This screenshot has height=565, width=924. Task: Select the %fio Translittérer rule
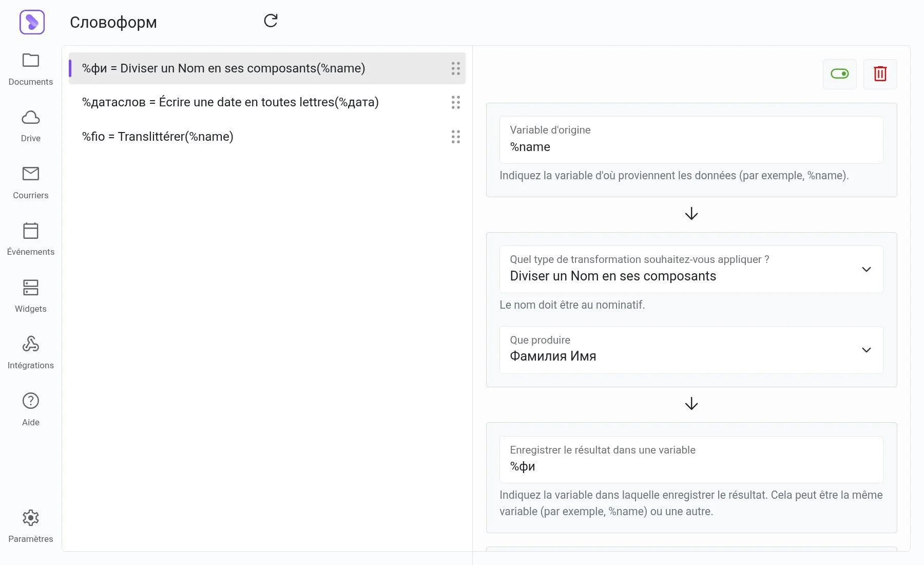coord(158,137)
